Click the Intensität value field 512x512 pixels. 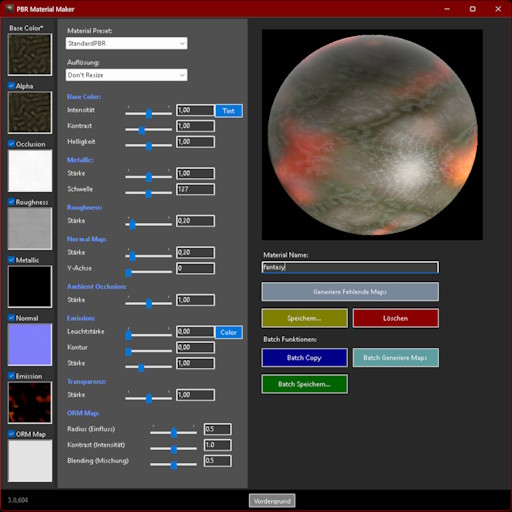[195, 110]
